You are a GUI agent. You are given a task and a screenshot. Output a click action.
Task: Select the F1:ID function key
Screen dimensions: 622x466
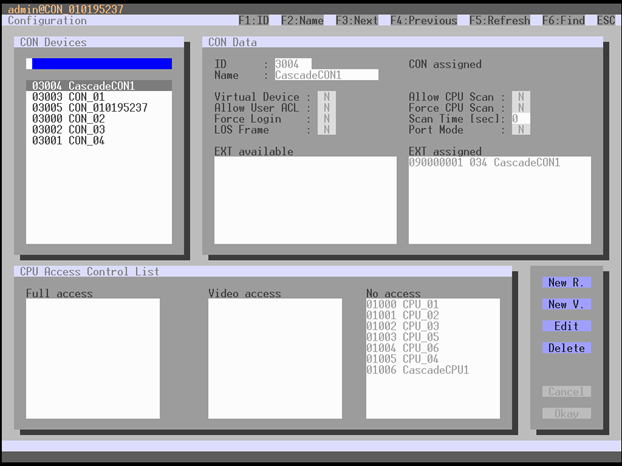pyautogui.click(x=253, y=20)
